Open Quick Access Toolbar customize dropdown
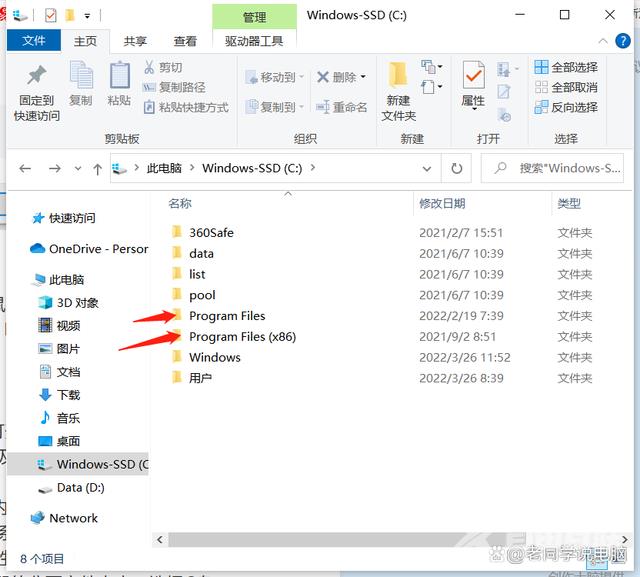Viewport: 640px width, 577px height. click(x=87, y=16)
